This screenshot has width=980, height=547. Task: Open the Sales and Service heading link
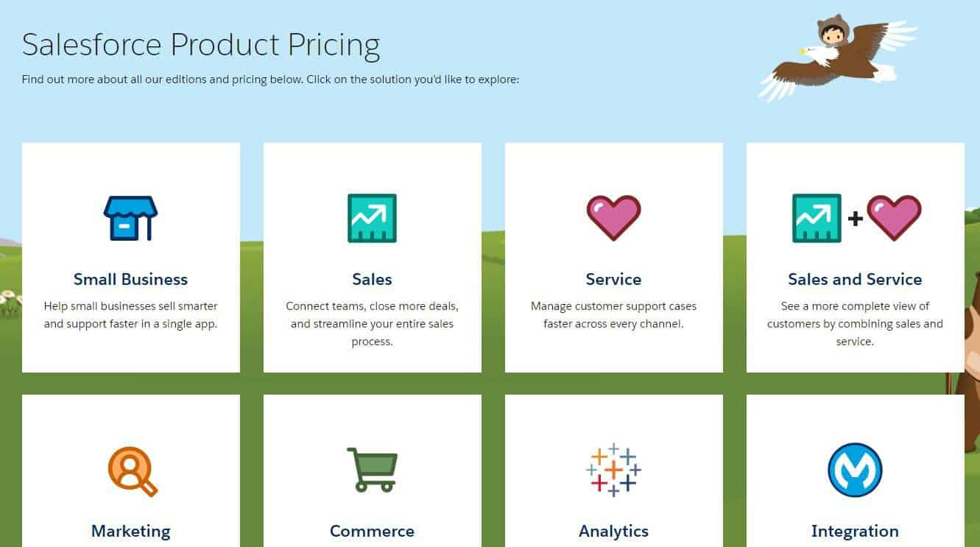point(855,279)
